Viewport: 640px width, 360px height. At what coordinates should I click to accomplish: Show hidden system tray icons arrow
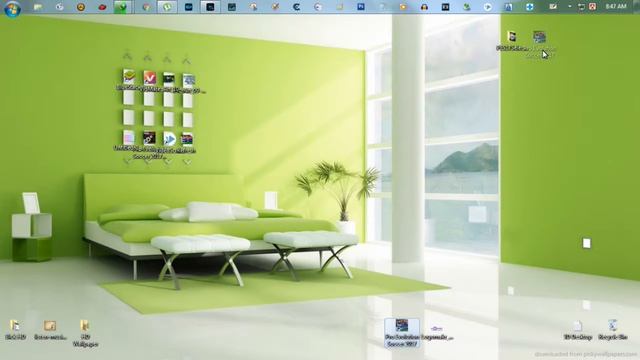click(x=570, y=7)
